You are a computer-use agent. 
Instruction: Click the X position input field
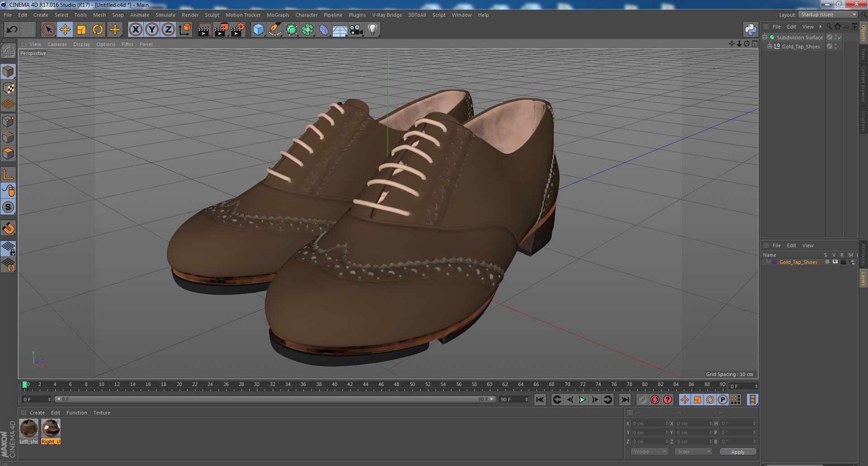(x=650, y=424)
